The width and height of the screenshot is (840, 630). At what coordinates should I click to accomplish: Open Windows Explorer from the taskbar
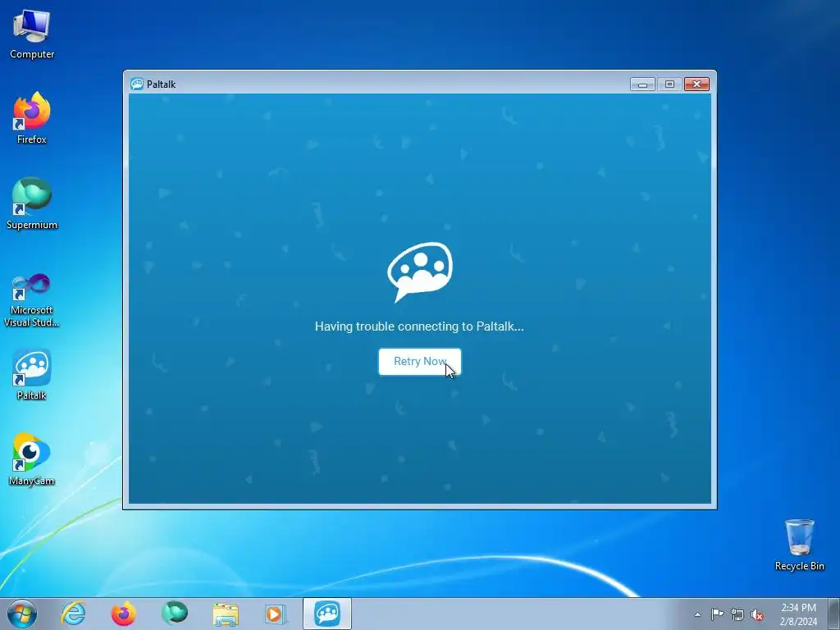pyautogui.click(x=226, y=614)
